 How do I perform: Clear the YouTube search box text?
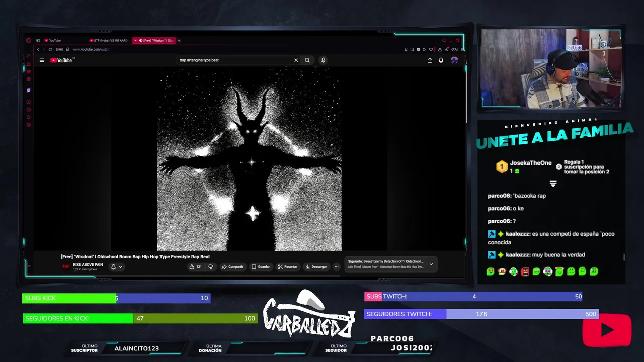(296, 60)
